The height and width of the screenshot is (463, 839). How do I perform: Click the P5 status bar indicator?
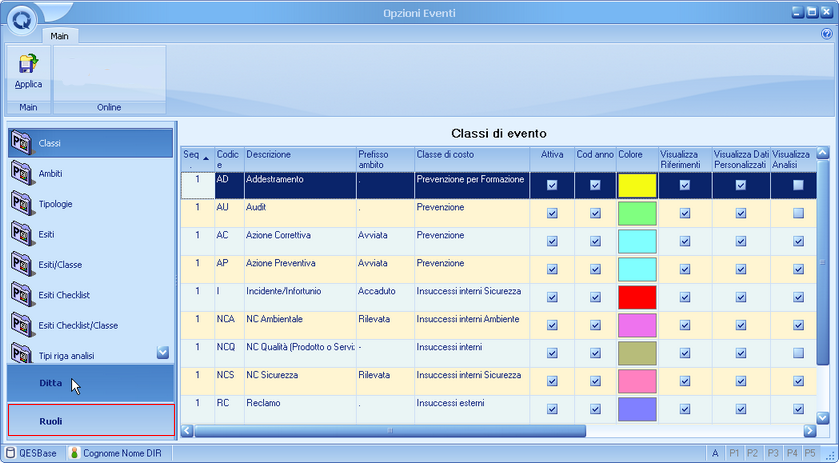810,453
